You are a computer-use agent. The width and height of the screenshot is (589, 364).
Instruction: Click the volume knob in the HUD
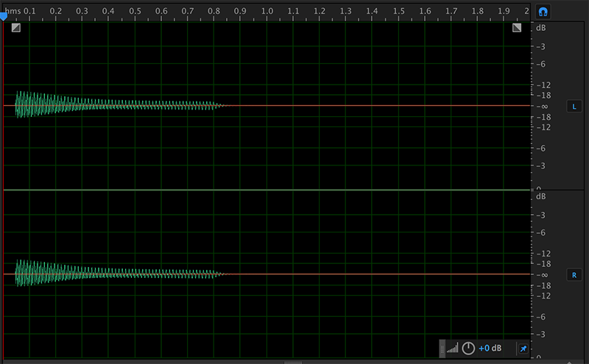(468, 349)
